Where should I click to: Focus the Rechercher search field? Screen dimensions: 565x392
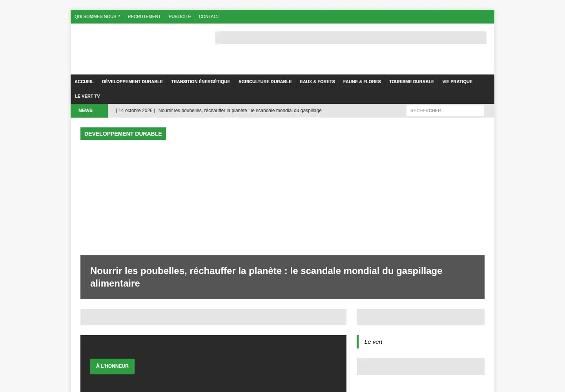point(445,111)
